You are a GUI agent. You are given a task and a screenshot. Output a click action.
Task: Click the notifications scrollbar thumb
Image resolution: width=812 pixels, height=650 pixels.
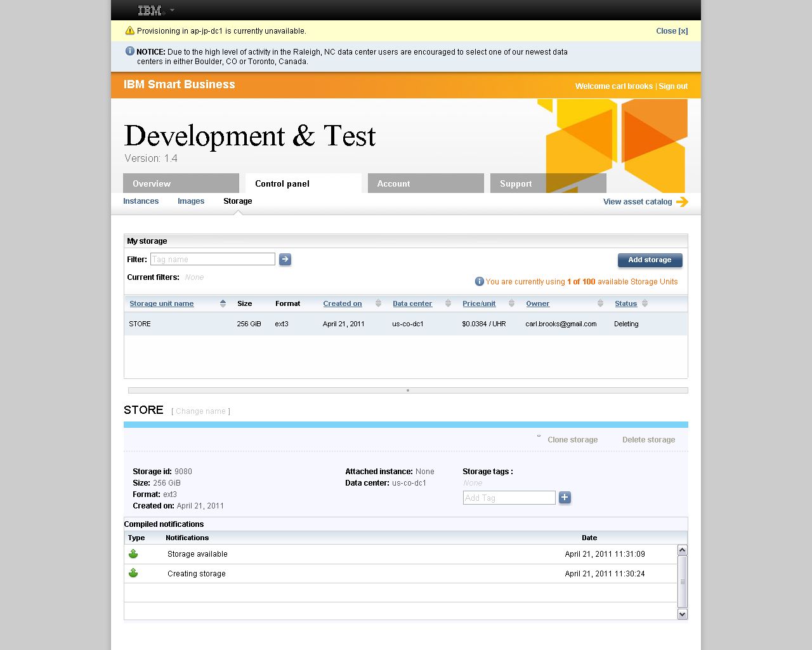click(683, 581)
